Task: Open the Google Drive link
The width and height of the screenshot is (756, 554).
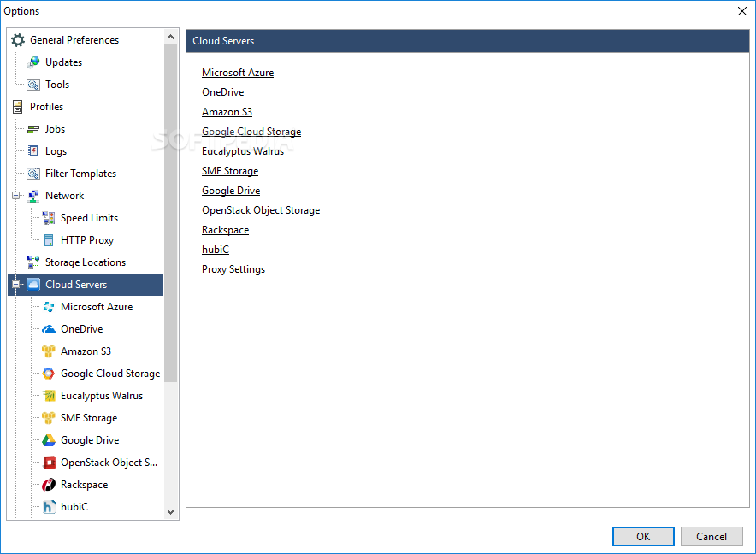Action: point(231,191)
